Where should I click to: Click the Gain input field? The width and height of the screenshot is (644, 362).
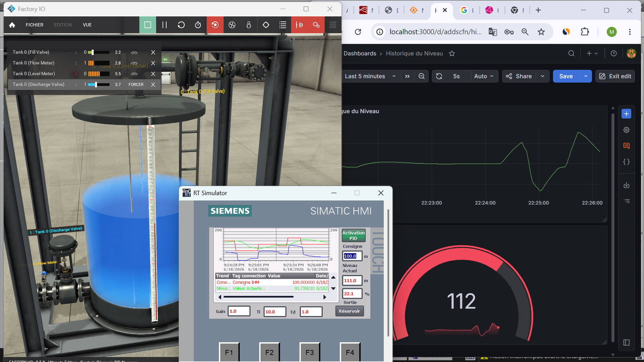[239, 311]
